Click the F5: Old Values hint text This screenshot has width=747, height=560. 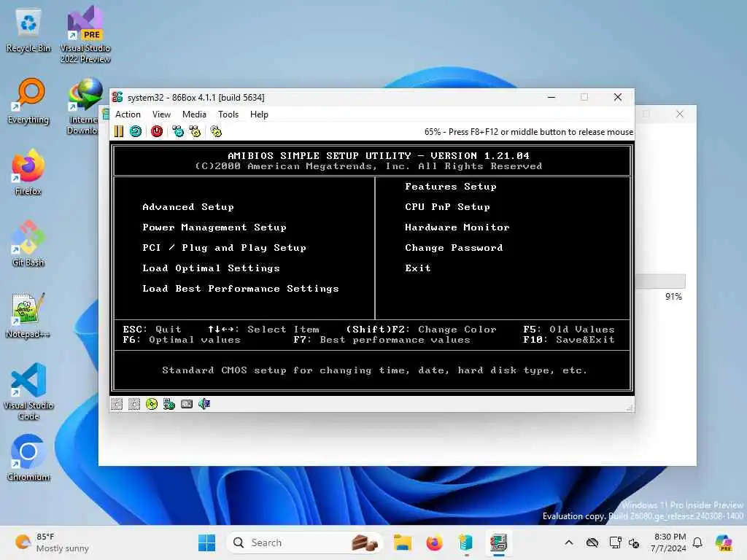(569, 329)
